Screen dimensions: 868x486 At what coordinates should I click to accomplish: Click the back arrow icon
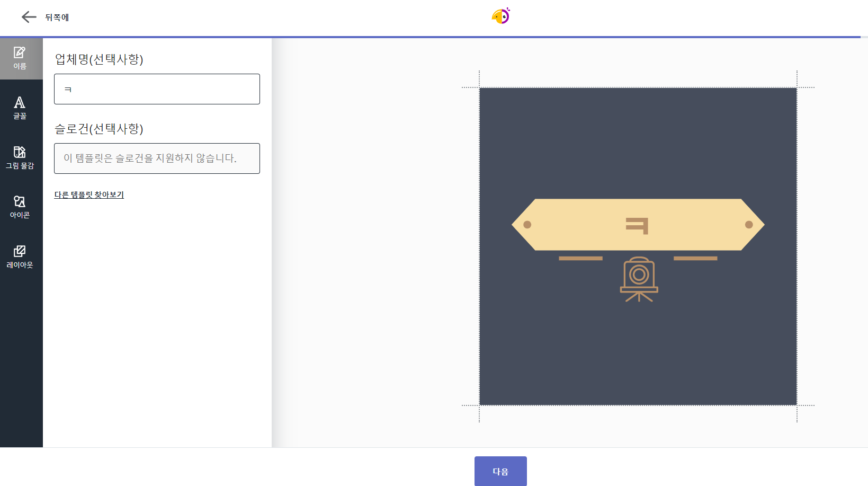29,17
